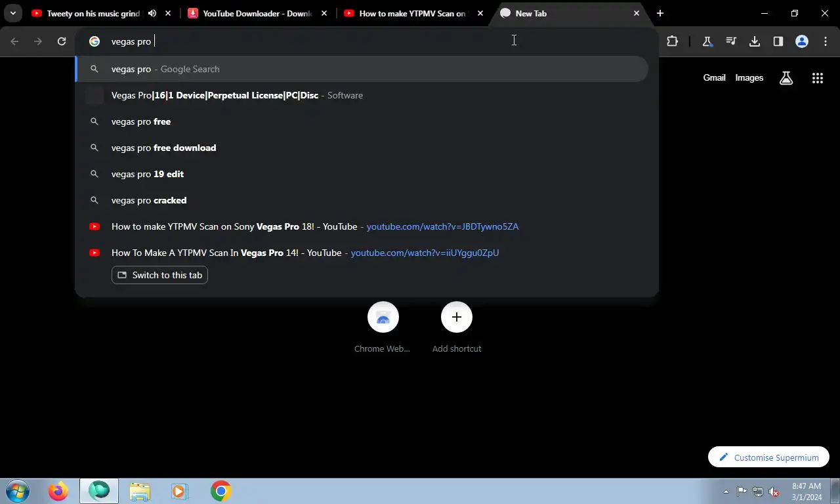This screenshot has height=504, width=840.
Task: Open the profile avatar icon
Action: point(802,41)
